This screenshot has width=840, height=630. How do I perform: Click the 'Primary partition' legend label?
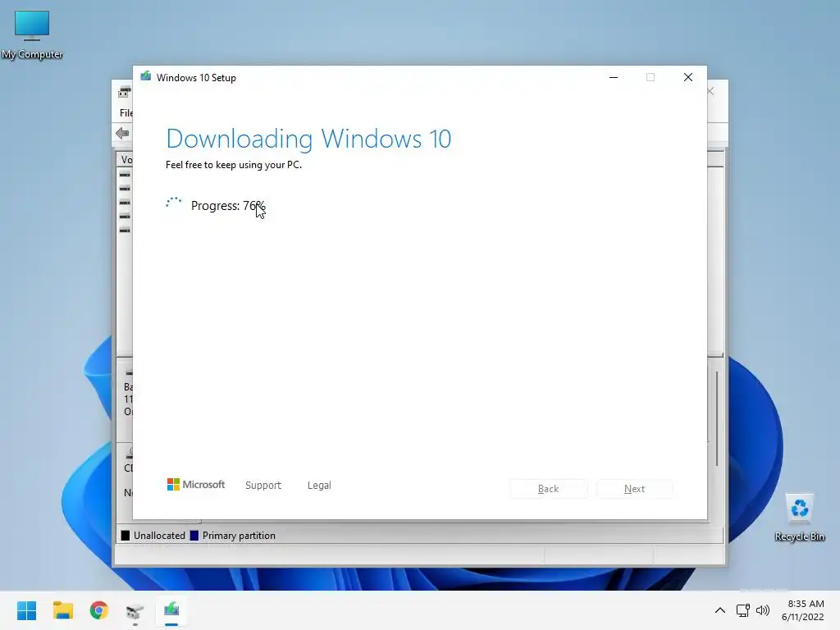[x=239, y=535]
